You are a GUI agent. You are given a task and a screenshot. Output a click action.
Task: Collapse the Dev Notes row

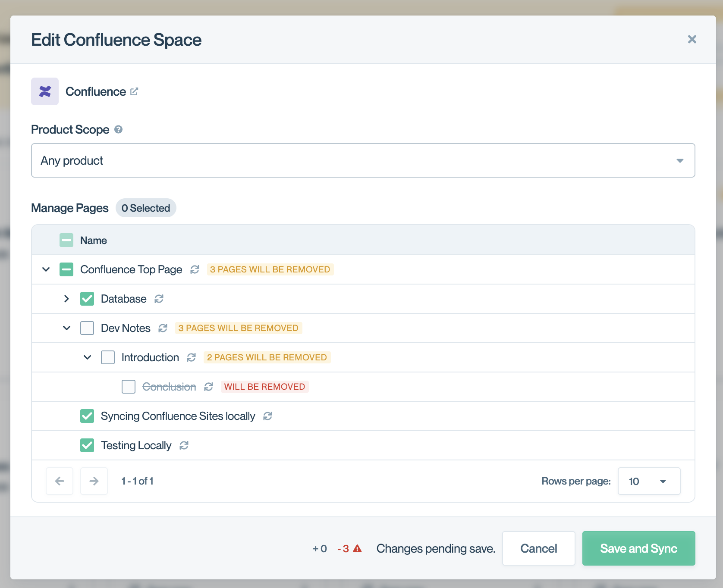coord(66,328)
